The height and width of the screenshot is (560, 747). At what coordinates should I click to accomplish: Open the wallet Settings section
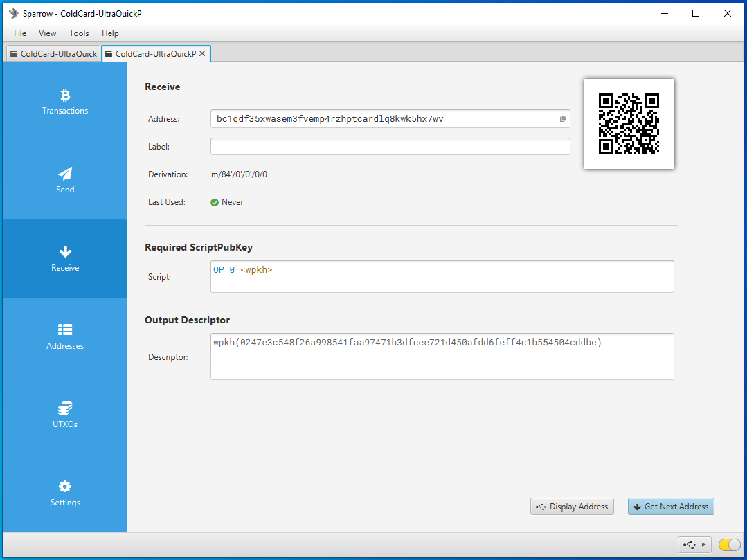click(x=65, y=494)
